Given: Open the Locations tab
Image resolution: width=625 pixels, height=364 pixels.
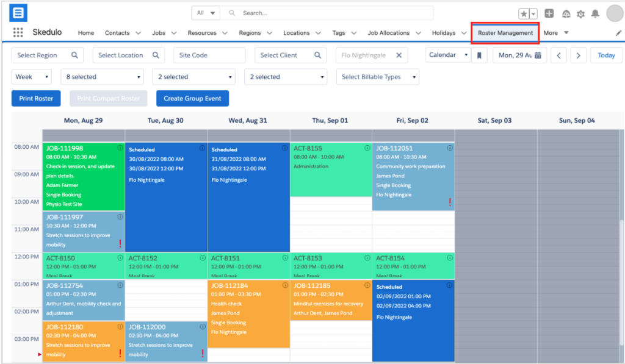Looking at the screenshot, I should [x=297, y=33].
